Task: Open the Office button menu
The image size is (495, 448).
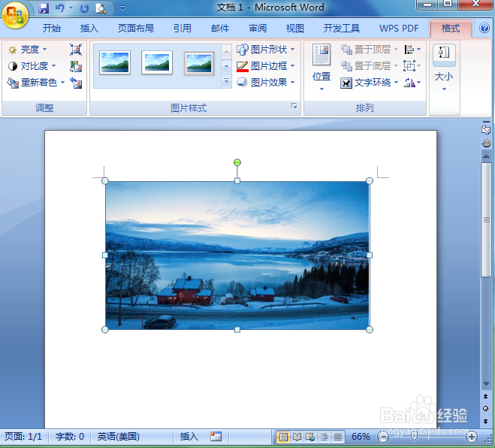Action: click(14, 15)
